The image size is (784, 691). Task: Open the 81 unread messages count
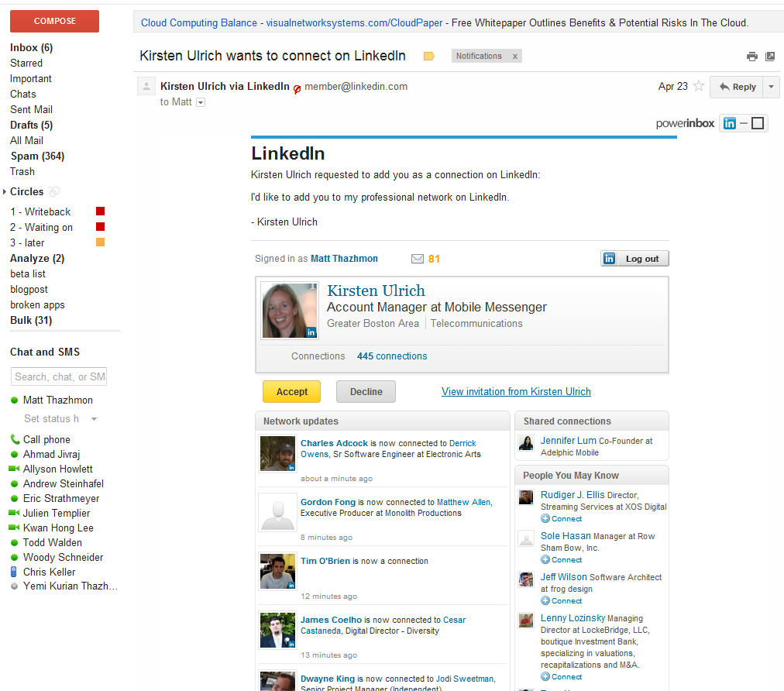434,259
